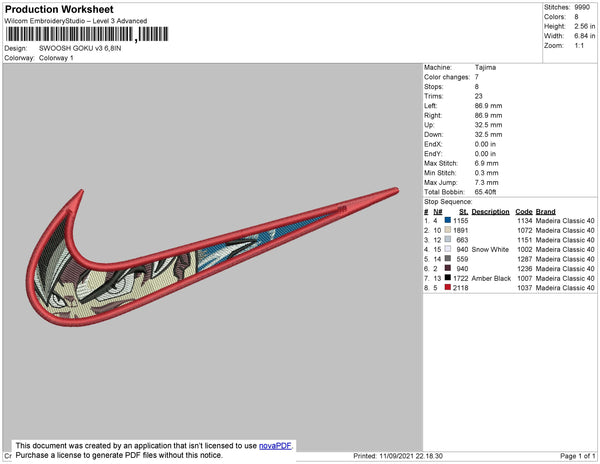
Task: Click the swoosh embroidery design preview
Action: 212,257
